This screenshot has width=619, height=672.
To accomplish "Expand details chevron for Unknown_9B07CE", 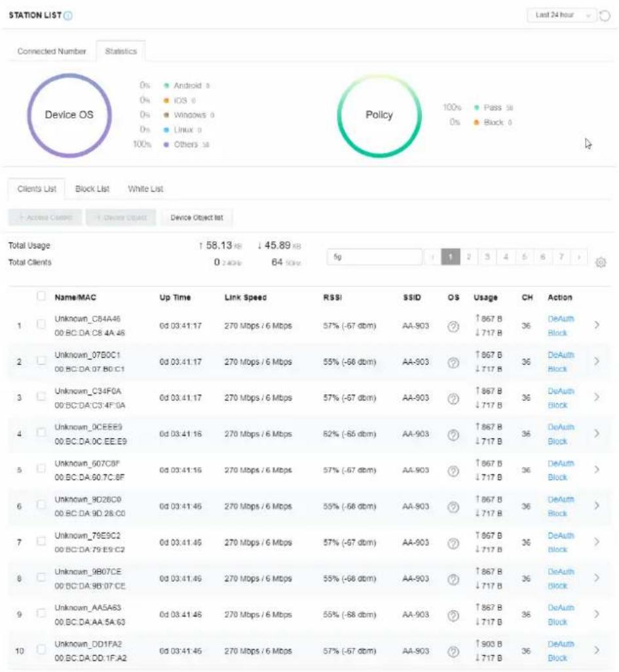I will point(597,578).
